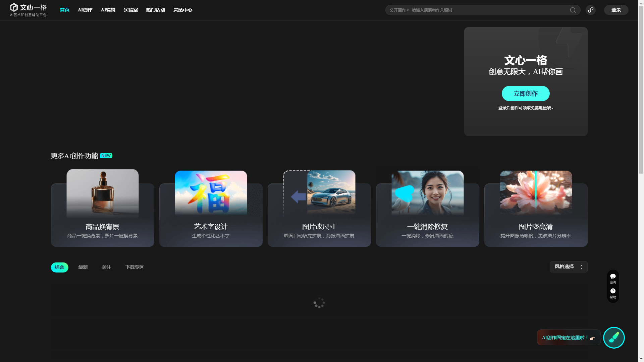This screenshot has width=644, height=362.
Task: Open the AI创作 nav item
Action: tap(85, 10)
